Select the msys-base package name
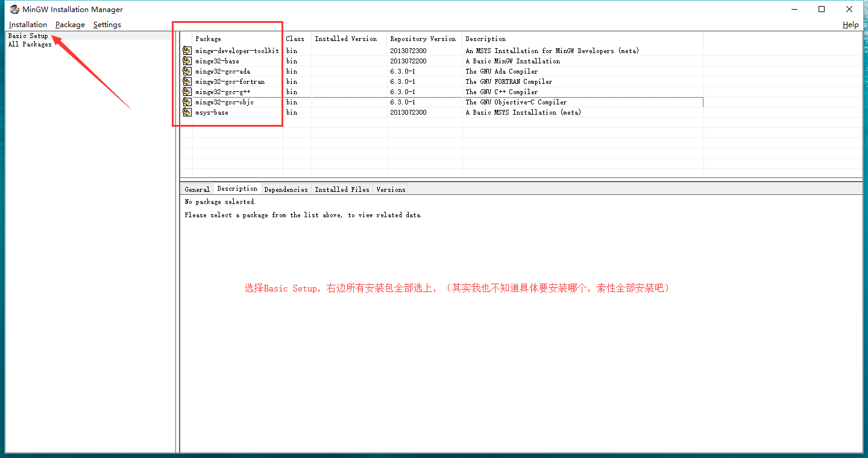Image resolution: width=868 pixels, height=458 pixels. coord(212,112)
